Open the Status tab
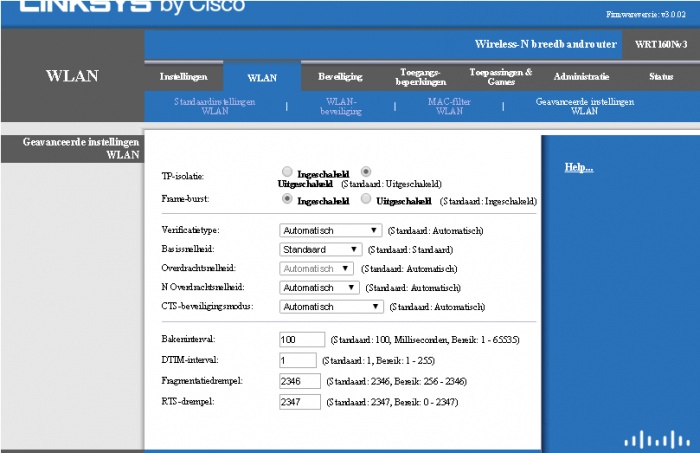Screen dimensions: 700x453 pos(661,77)
